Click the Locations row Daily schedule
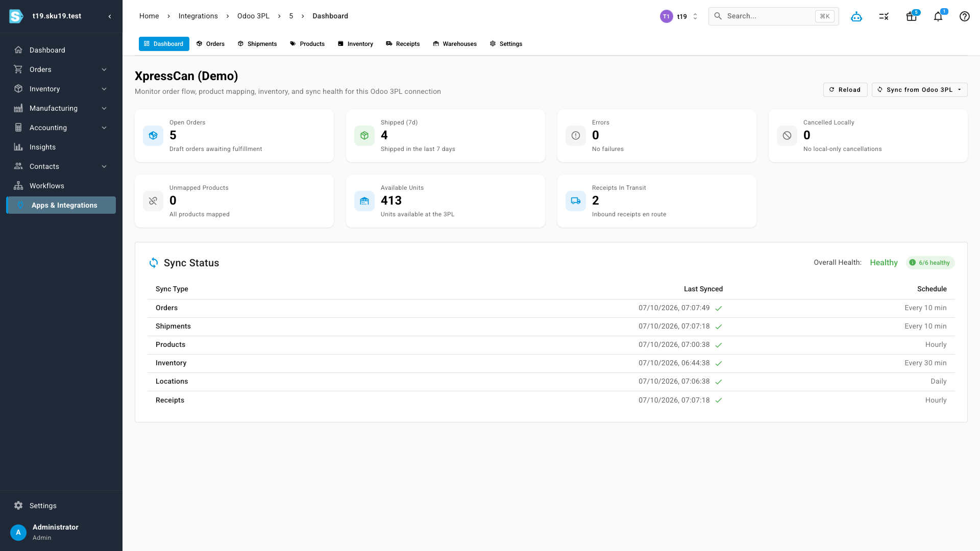This screenshot has width=980, height=551. [939, 382]
